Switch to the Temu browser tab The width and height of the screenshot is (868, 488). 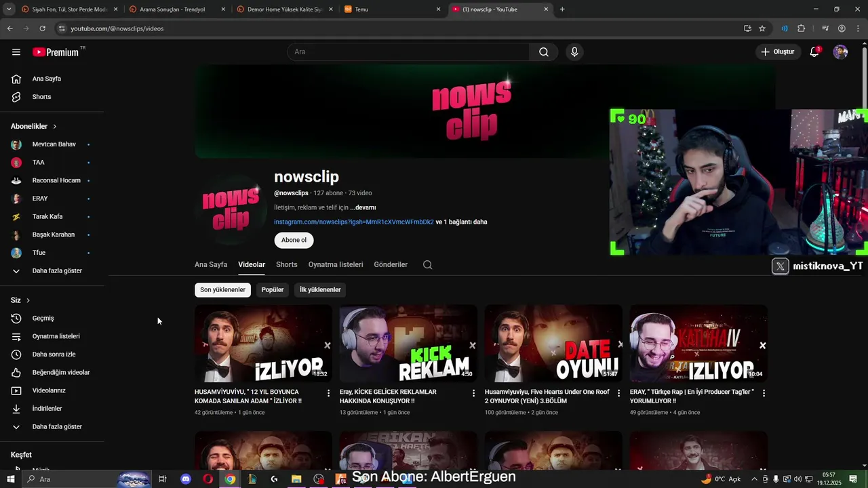pyautogui.click(x=393, y=9)
